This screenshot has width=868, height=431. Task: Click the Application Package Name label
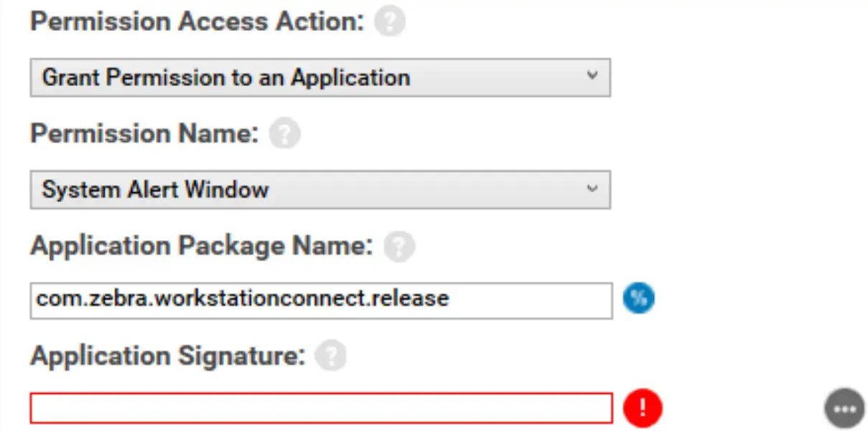tap(202, 246)
